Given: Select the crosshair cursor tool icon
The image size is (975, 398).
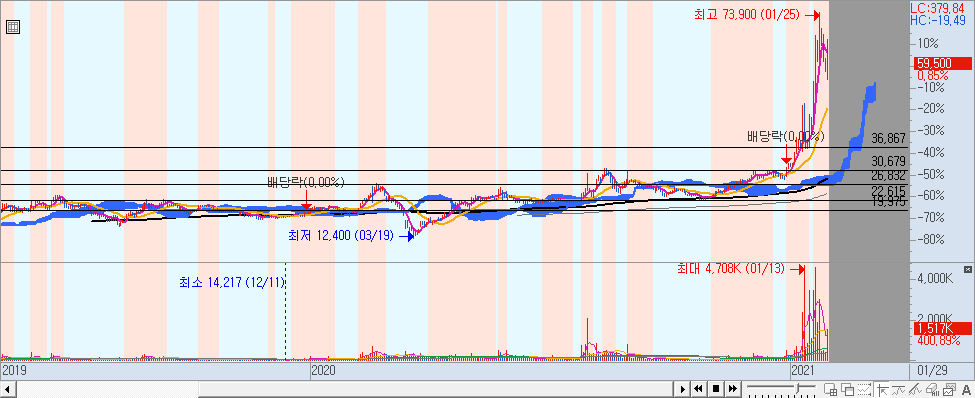Looking at the screenshot, I should 882,389.
